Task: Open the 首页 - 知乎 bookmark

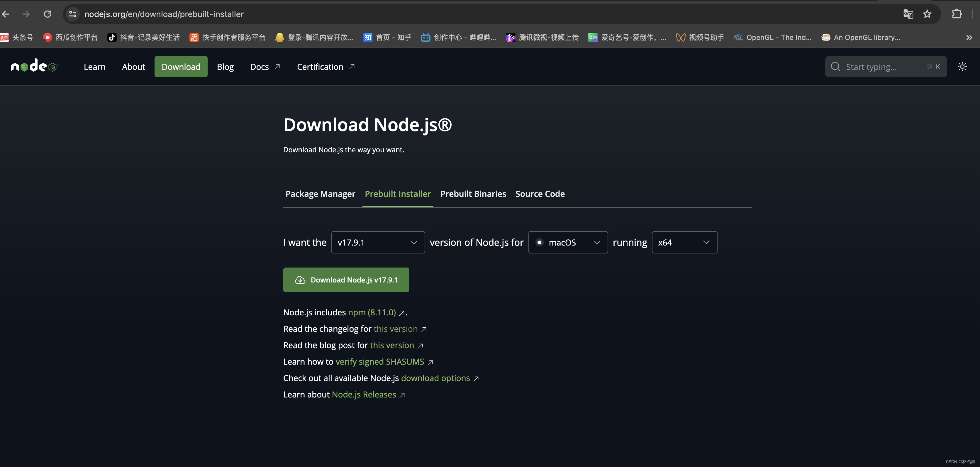Action: 387,37
